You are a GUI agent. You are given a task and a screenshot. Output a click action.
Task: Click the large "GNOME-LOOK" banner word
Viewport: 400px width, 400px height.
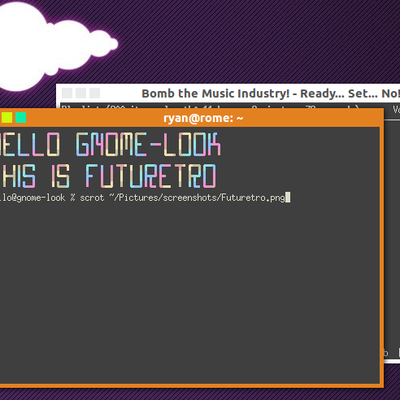148,144
